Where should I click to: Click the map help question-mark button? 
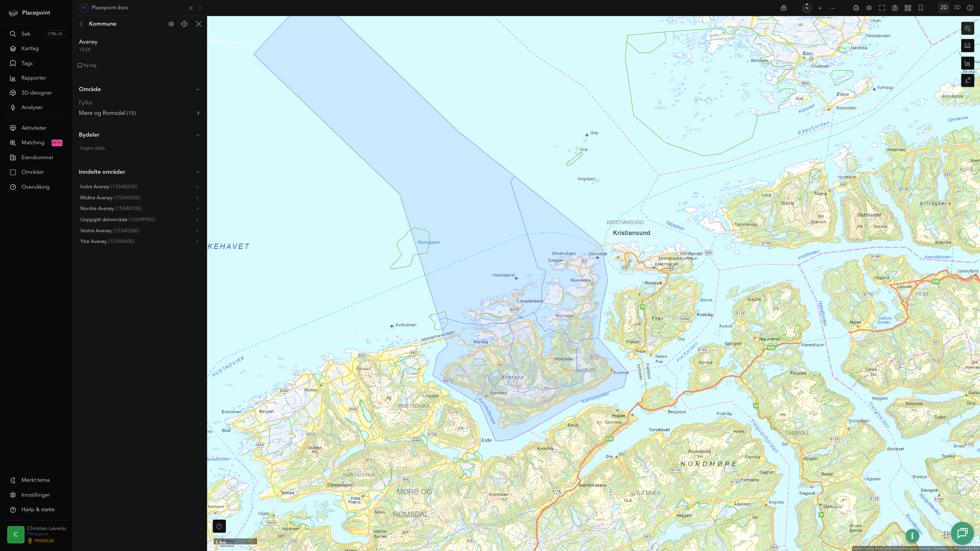[219, 526]
